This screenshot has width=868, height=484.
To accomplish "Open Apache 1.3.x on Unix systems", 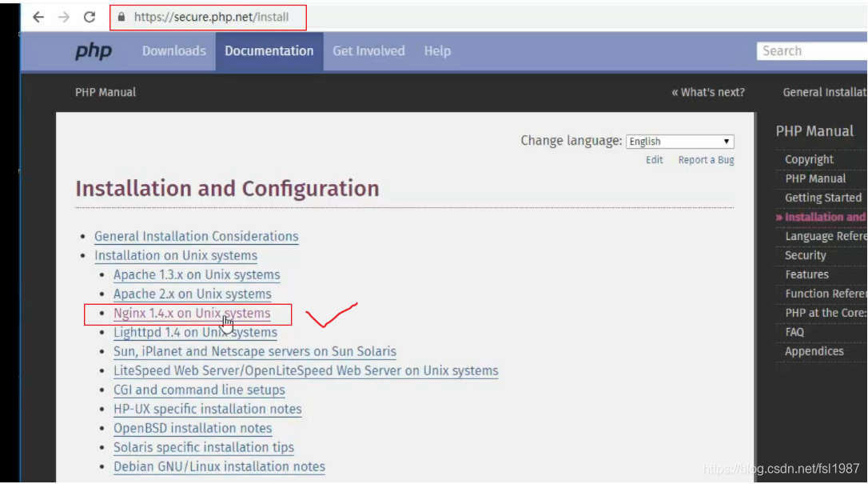I will point(197,274).
